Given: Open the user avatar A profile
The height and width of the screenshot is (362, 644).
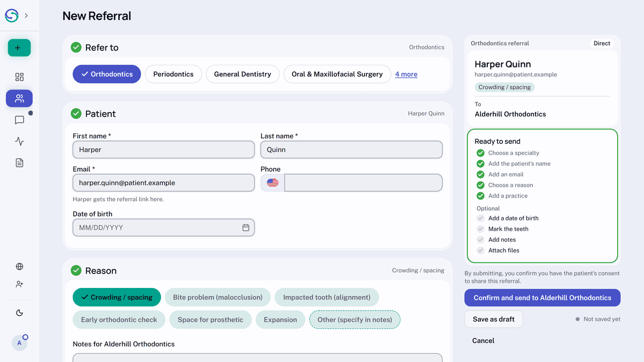Looking at the screenshot, I should click(19, 343).
